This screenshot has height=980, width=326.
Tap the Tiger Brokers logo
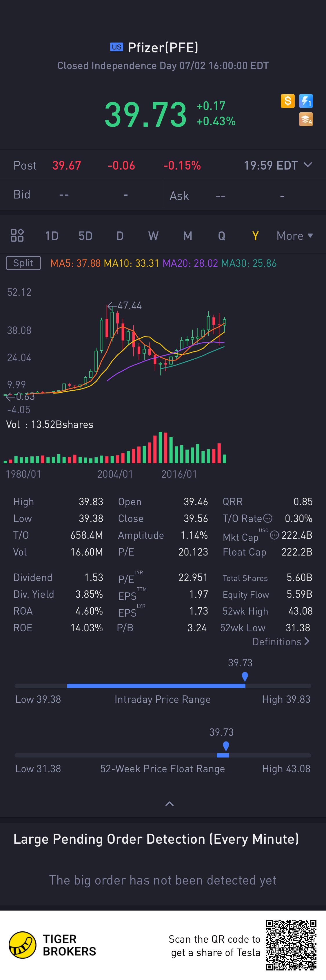click(52, 945)
